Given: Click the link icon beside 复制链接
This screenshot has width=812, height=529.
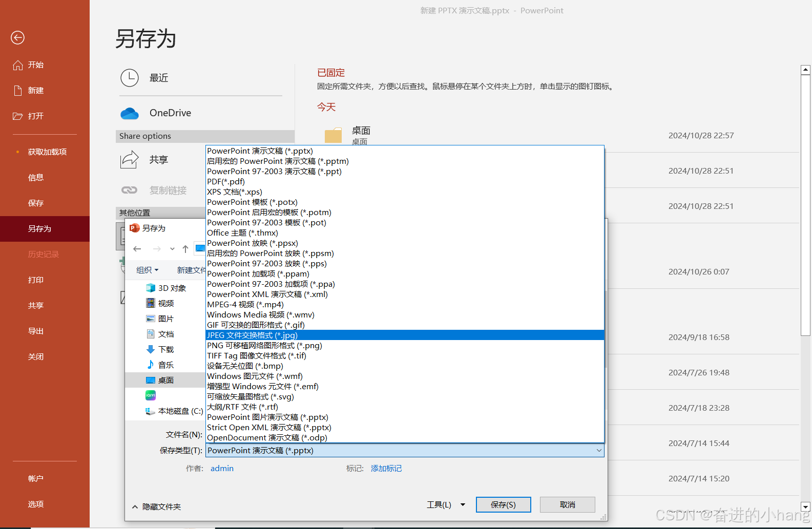Looking at the screenshot, I should tap(129, 190).
